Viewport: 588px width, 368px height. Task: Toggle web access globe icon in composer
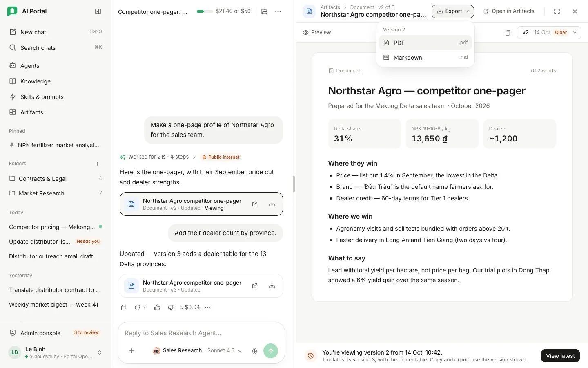[x=255, y=351]
